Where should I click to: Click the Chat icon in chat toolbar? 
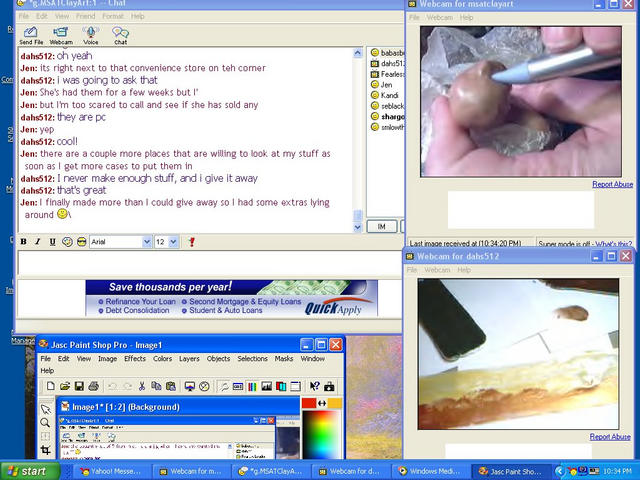pyautogui.click(x=120, y=35)
